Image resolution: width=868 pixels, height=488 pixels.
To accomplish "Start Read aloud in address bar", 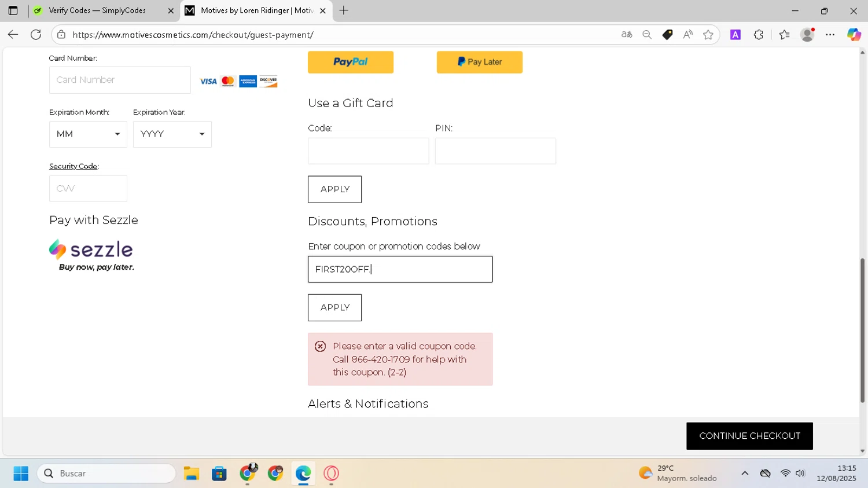I will point(688,35).
